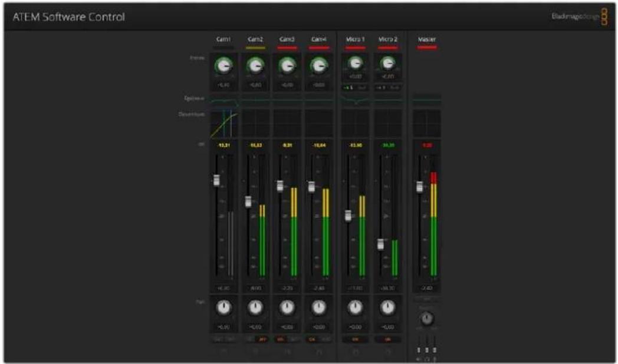The width and height of the screenshot is (618, 364).
Task: Click the Cam4 fader handle
Action: click(312, 187)
